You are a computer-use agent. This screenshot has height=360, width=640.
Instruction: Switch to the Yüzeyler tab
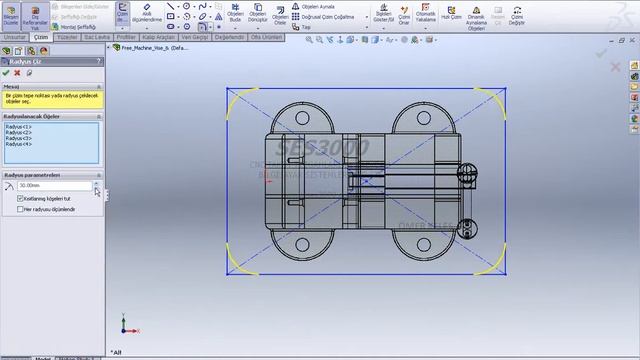[x=67, y=37]
